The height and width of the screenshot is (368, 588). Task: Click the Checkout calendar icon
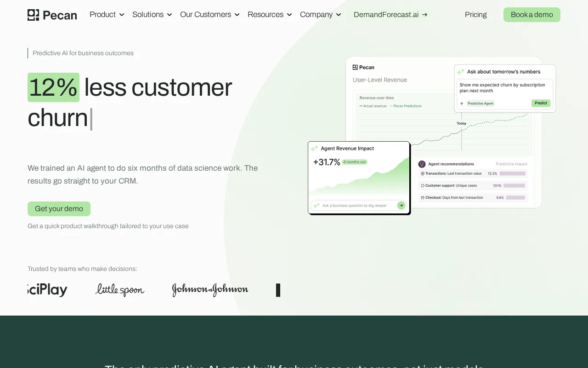[x=423, y=198]
